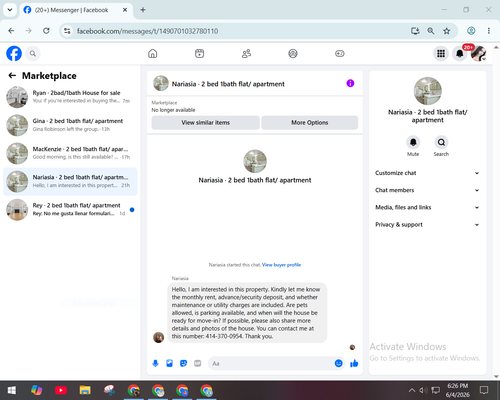
Task: Mute this chat with bell icon
Action: tap(413, 142)
